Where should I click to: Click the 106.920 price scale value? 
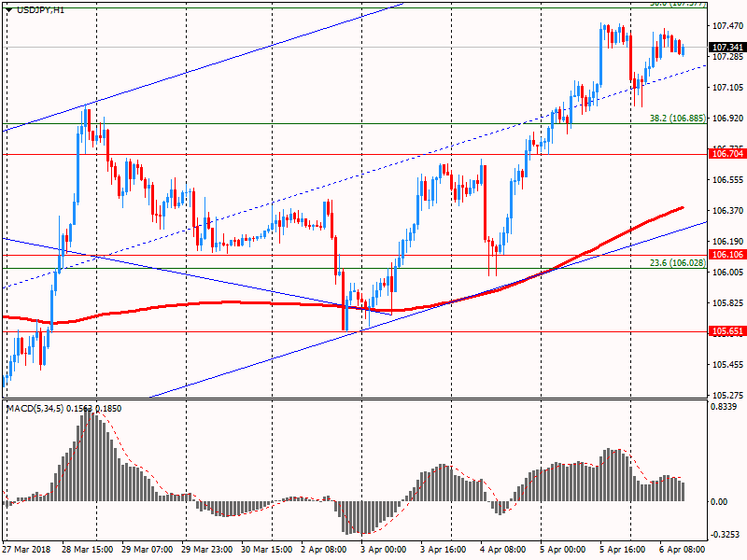click(727, 119)
